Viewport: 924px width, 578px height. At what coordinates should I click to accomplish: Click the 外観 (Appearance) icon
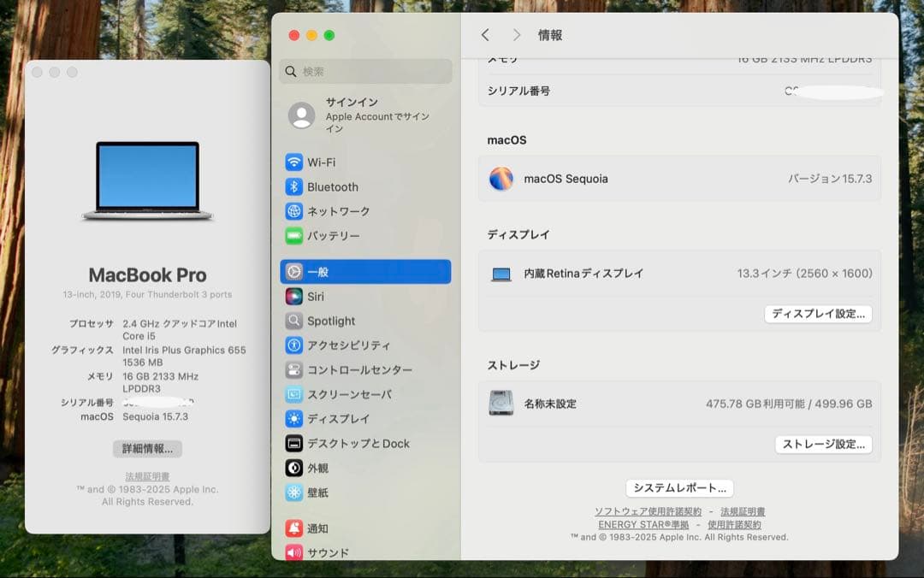tap(294, 468)
